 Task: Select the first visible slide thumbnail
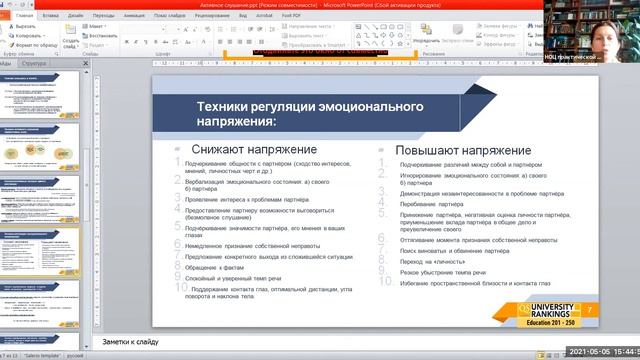coord(40,95)
